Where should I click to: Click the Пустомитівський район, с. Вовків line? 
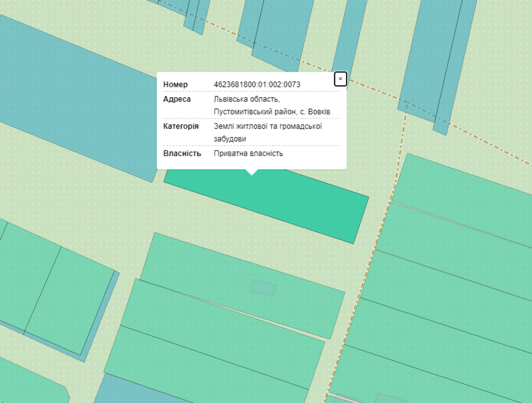click(272, 111)
